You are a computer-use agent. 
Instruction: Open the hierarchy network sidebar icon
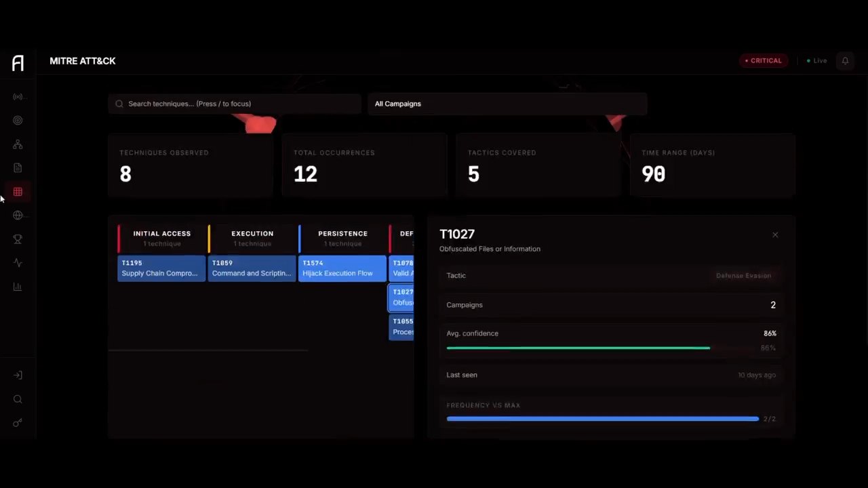18,144
